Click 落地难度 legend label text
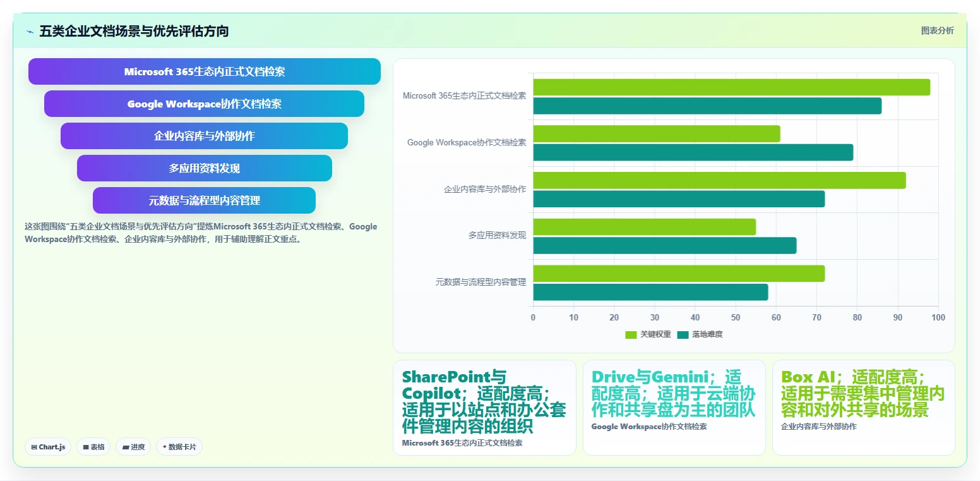This screenshot has width=980, height=481. tap(707, 334)
